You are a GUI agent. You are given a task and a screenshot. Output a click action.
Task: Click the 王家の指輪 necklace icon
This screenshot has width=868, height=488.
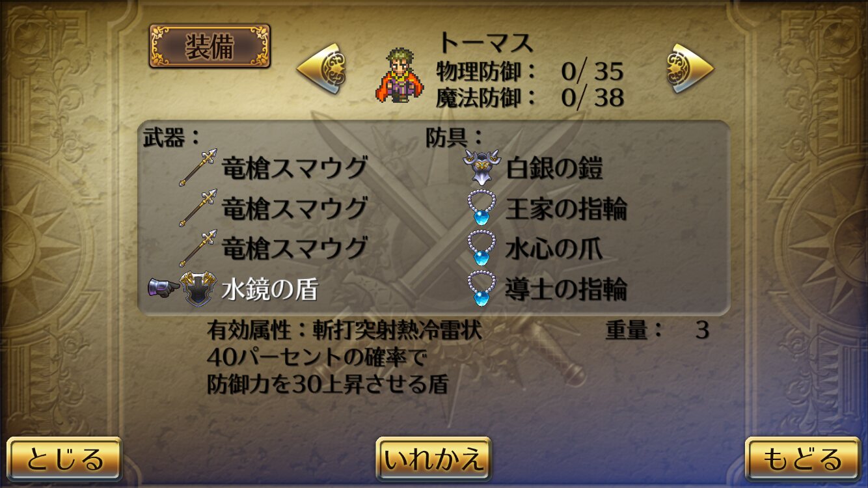coord(481,208)
